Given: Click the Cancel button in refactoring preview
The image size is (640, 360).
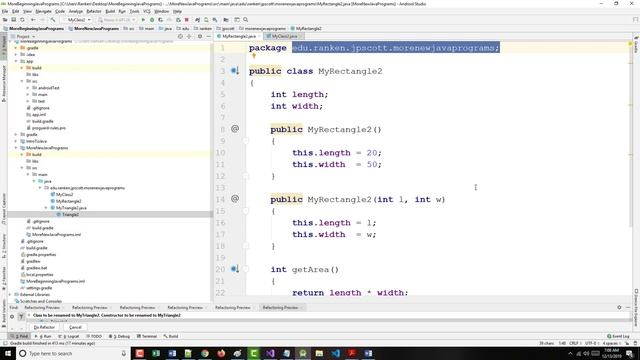Looking at the screenshot, I should pos(75,327).
